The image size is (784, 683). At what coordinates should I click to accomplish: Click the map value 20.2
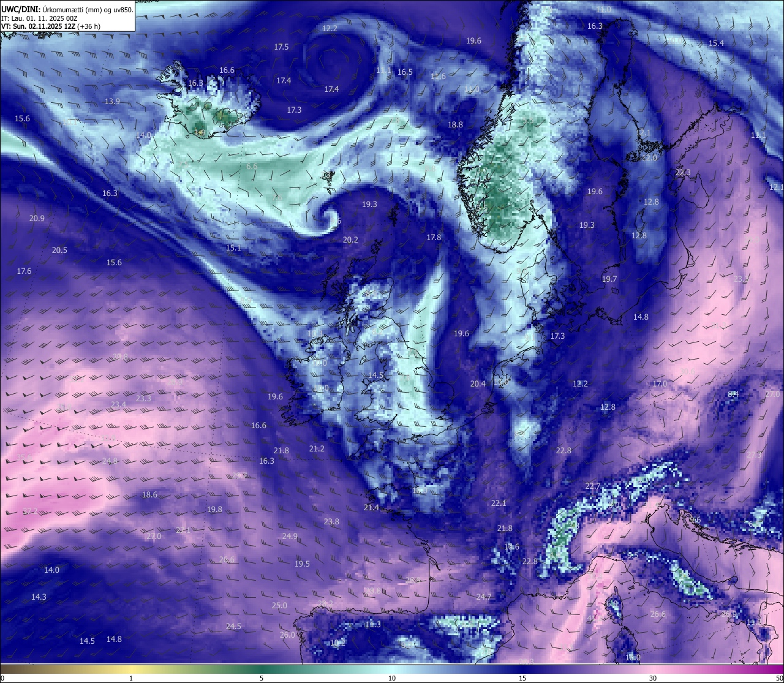click(x=350, y=240)
